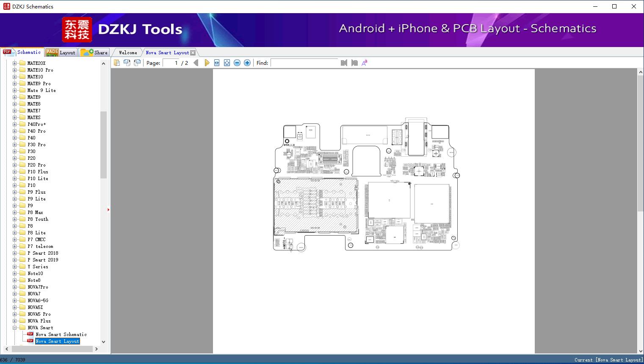This screenshot has width=644, height=364.
Task: Collapse the NOVA Smart folder
Action: pos(15,328)
